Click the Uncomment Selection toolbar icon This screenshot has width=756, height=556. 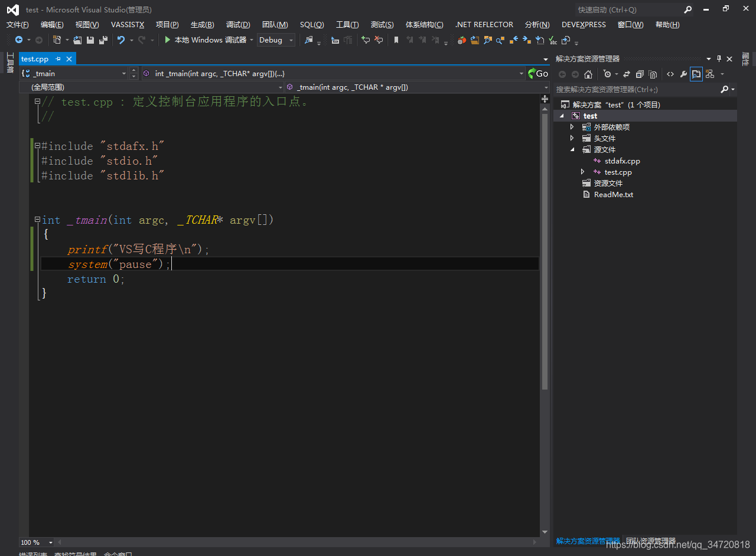pos(379,40)
